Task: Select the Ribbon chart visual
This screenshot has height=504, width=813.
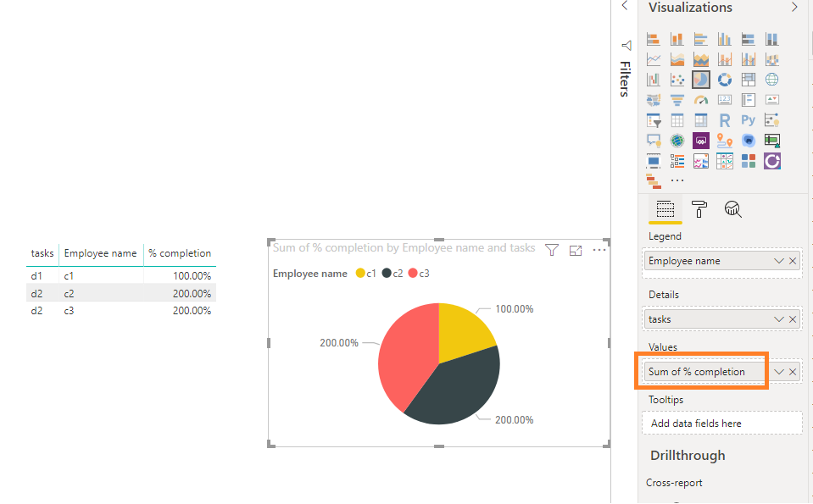Action: [772, 59]
